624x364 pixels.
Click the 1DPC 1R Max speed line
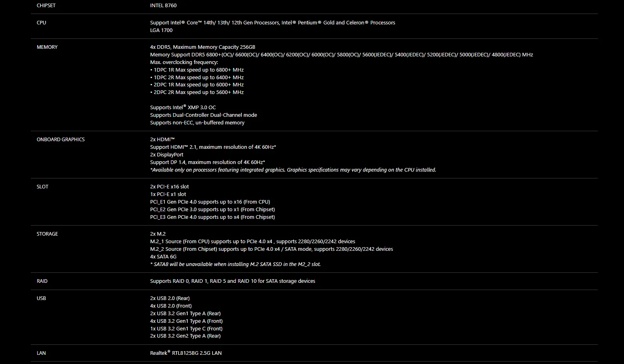(197, 70)
